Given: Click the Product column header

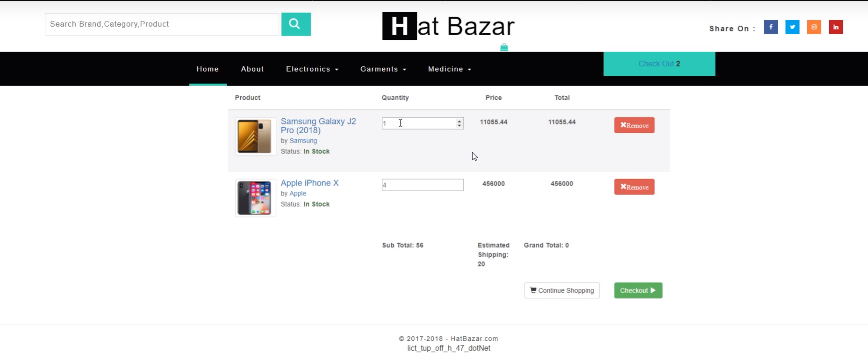Looking at the screenshot, I should coord(248,98).
